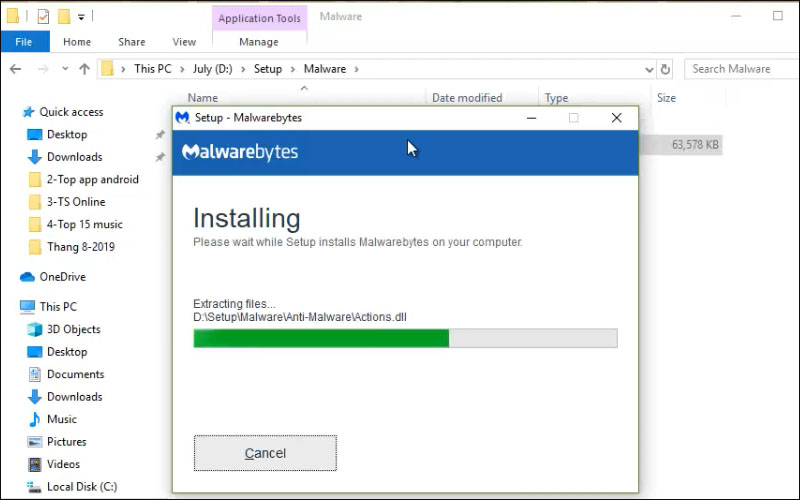Viewport: 800px width, 500px height.
Task: Click the forward navigation arrow
Action: click(43, 69)
